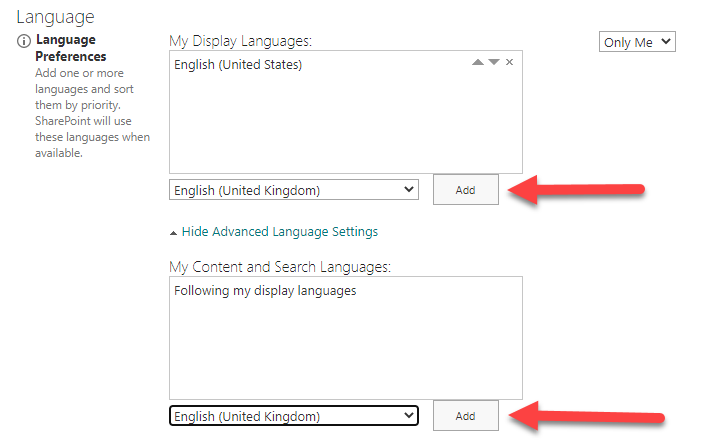The image size is (707, 440).
Task: Select the Following my display languages entry
Action: click(x=265, y=291)
